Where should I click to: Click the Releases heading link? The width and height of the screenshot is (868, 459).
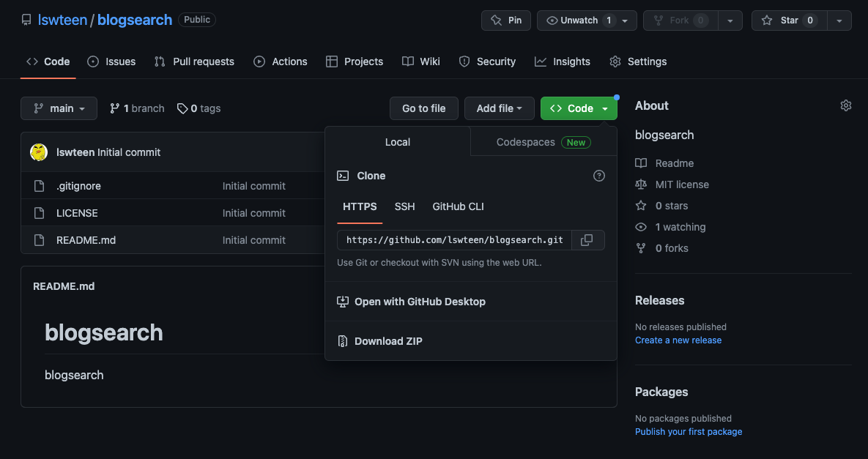pyautogui.click(x=659, y=300)
